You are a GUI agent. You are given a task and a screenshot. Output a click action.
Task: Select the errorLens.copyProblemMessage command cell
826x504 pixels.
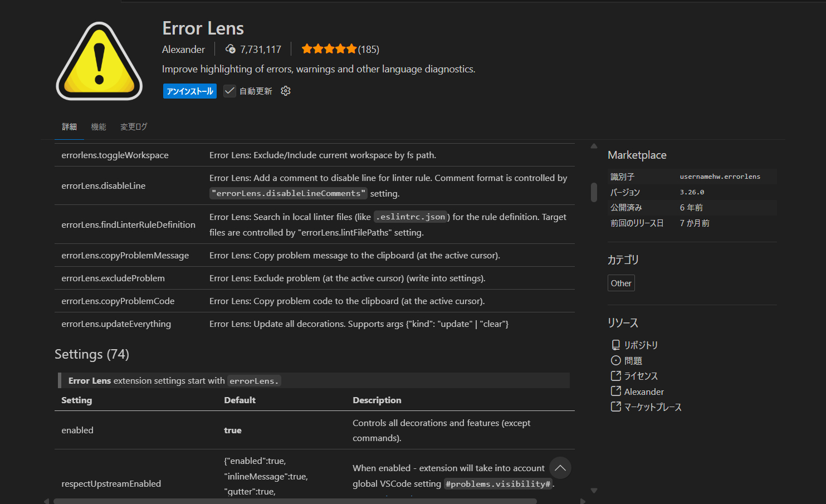[125, 256]
